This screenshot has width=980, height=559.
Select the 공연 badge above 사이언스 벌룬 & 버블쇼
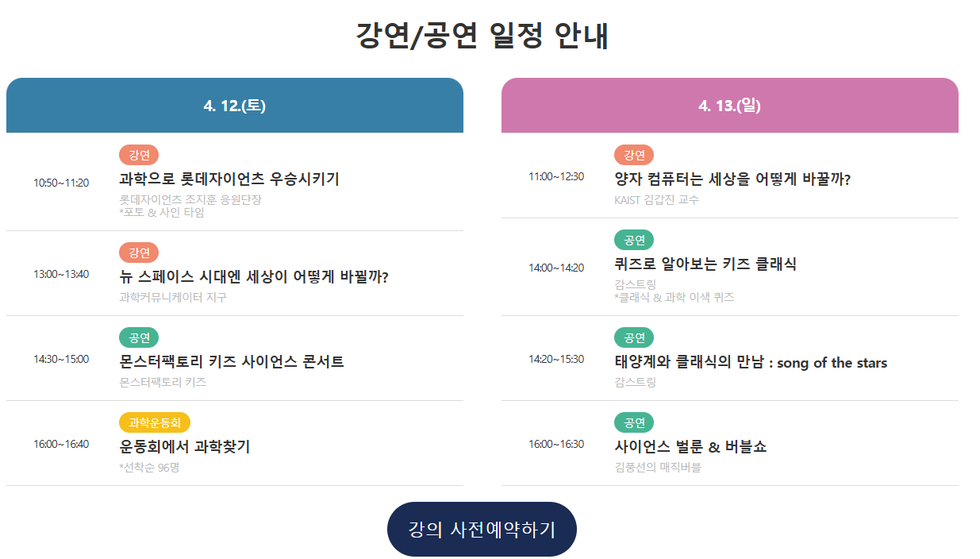634,422
